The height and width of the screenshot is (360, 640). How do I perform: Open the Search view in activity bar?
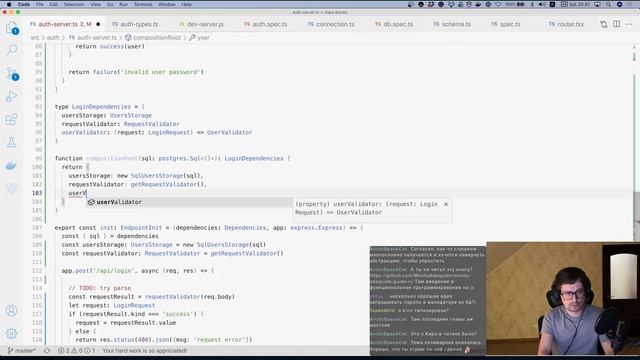11,50
